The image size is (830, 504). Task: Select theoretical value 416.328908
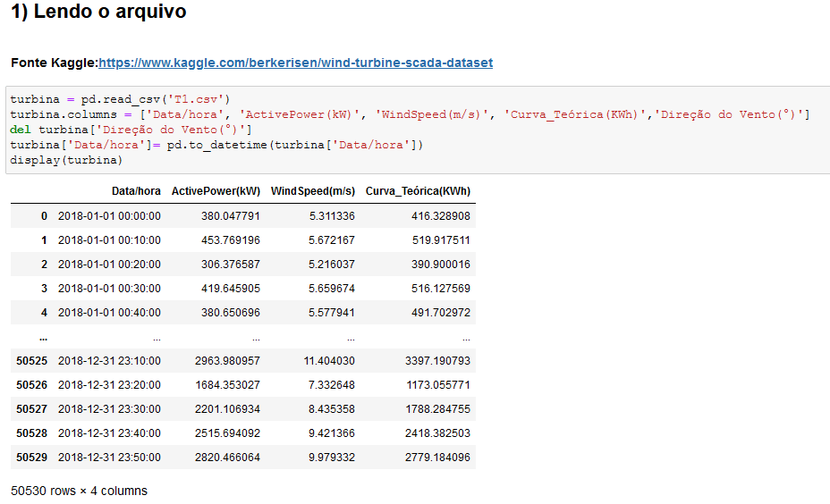coord(440,216)
